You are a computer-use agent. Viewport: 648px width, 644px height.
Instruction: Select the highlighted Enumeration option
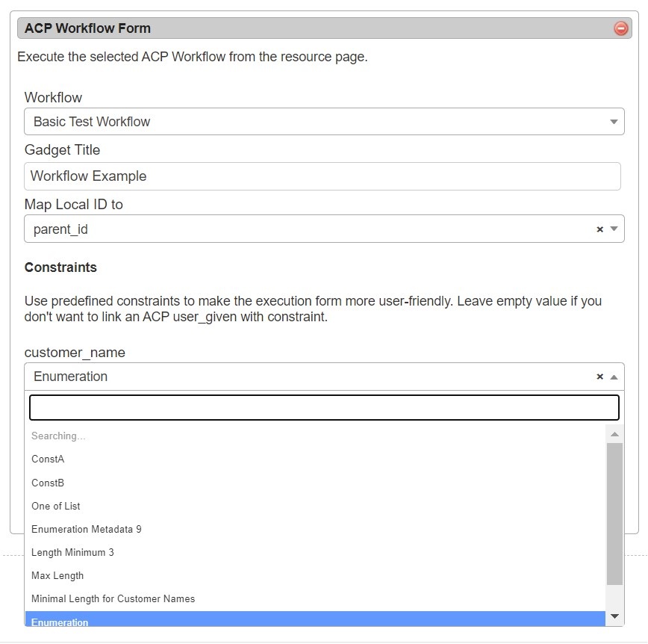pyautogui.click(x=60, y=620)
